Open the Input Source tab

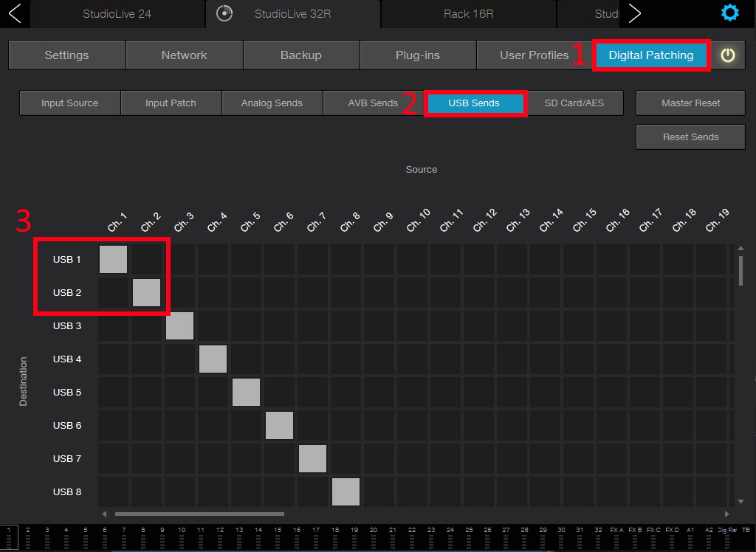(x=69, y=103)
